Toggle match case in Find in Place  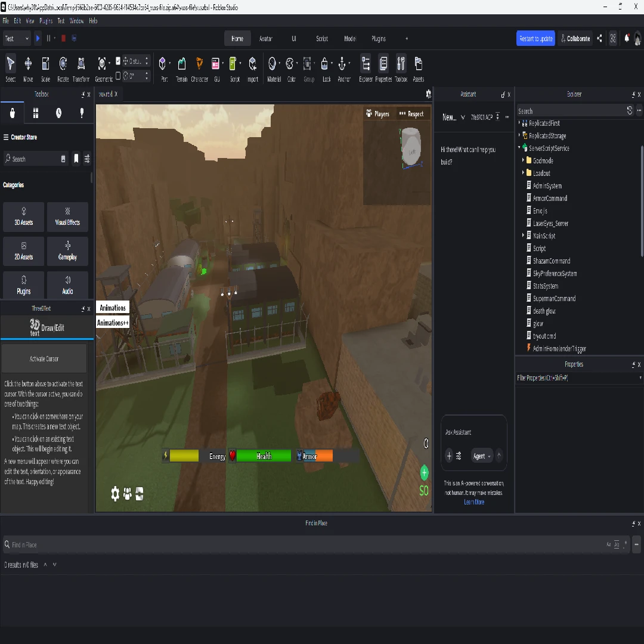(x=608, y=544)
